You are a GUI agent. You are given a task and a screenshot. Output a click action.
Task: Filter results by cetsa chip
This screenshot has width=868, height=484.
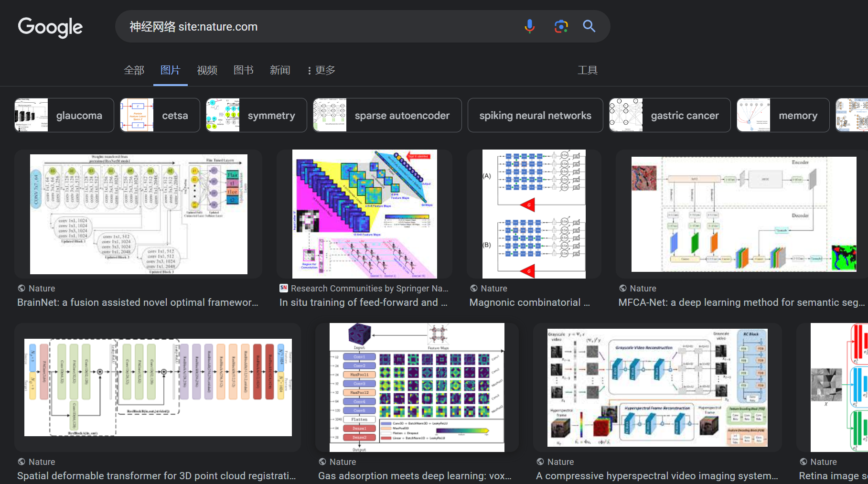[x=160, y=115]
